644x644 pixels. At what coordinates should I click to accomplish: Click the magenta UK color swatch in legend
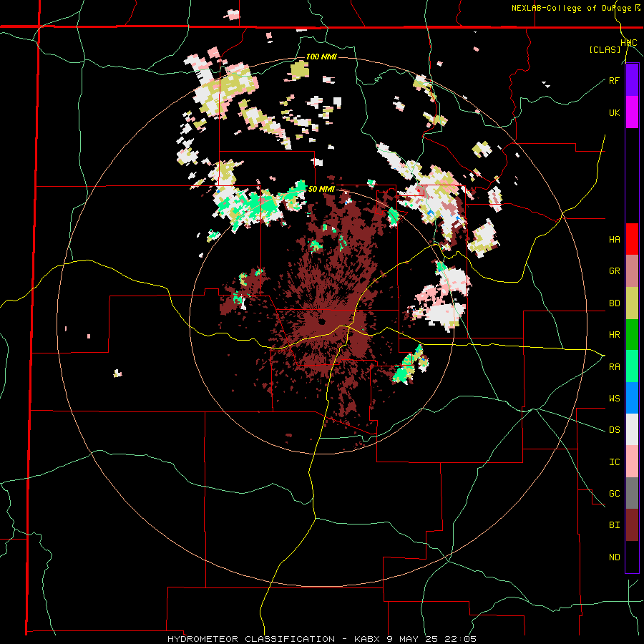[x=632, y=112]
